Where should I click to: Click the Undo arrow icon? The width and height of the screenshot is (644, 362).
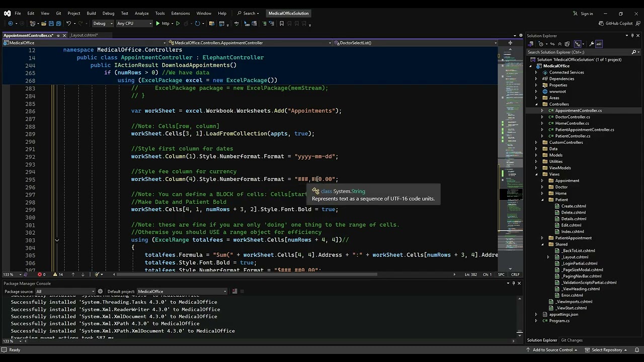coord(68,24)
